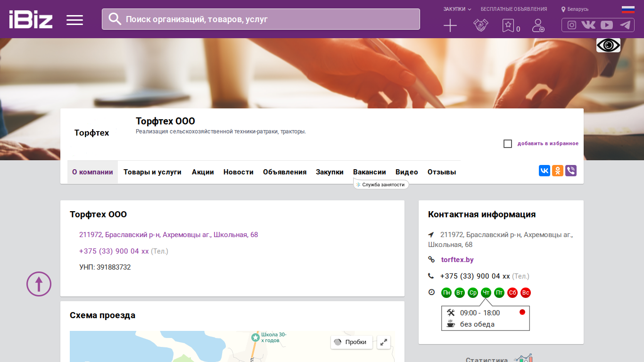The width and height of the screenshot is (644, 362).
Task: Open the Новости tab
Action: click(239, 172)
